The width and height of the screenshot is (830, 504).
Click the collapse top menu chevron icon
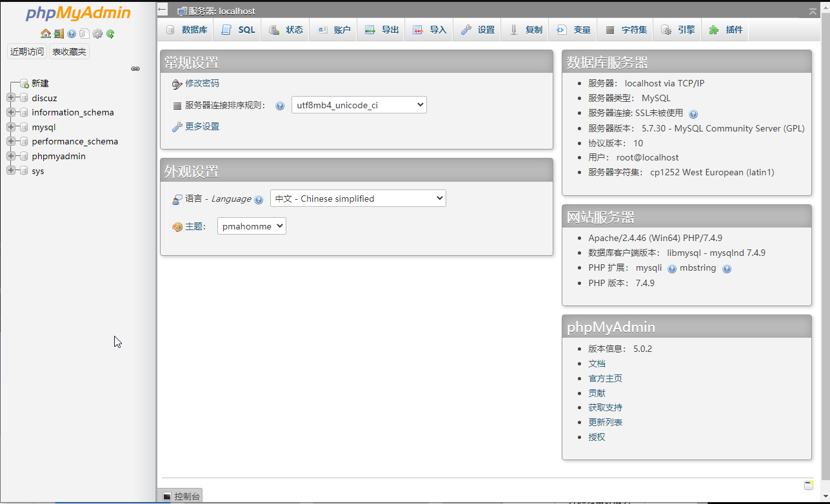point(813,11)
